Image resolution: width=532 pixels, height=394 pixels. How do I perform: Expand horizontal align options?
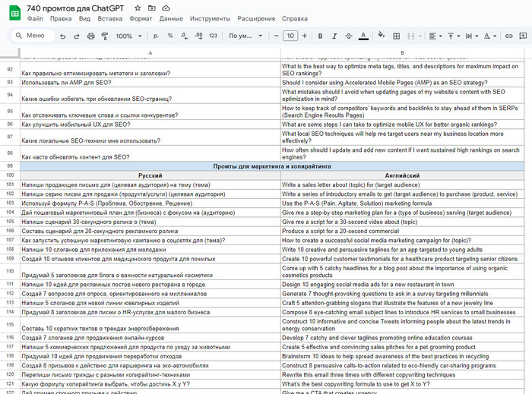tap(433, 36)
